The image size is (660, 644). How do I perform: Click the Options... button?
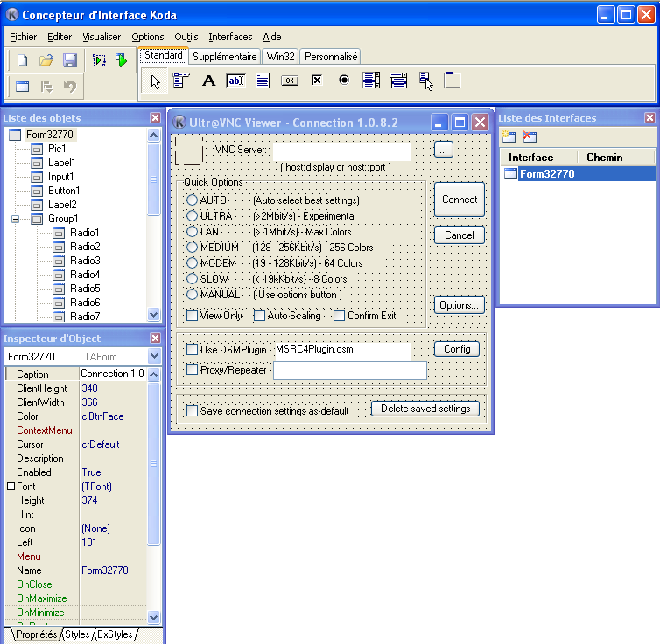[x=460, y=305]
